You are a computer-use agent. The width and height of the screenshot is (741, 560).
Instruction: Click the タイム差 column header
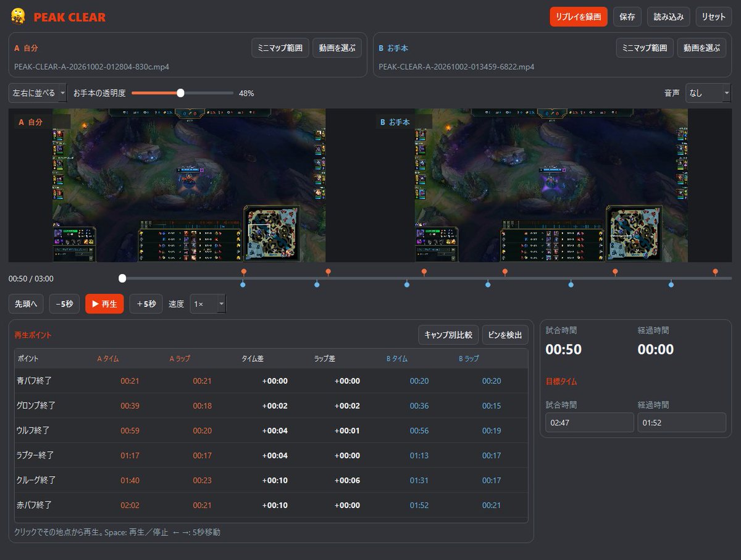252,359
